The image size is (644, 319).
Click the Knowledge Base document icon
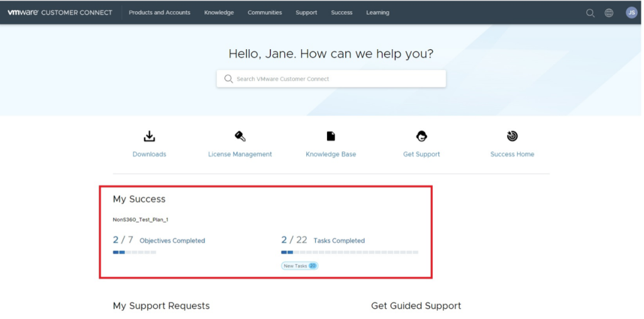point(331,136)
